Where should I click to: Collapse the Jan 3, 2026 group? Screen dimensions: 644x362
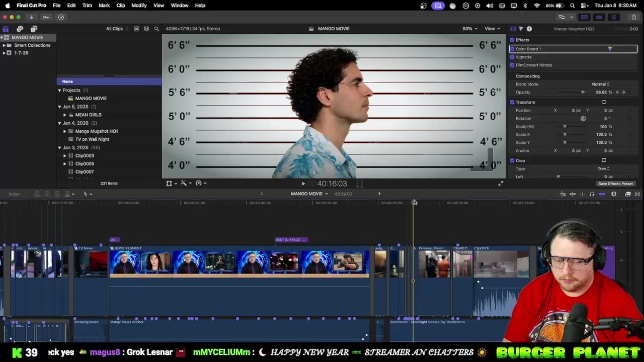59,147
